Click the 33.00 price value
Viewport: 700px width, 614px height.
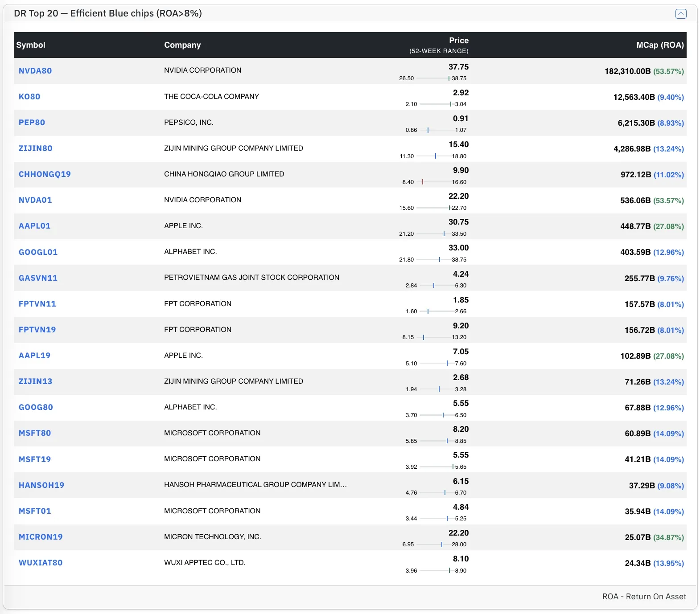(x=459, y=248)
